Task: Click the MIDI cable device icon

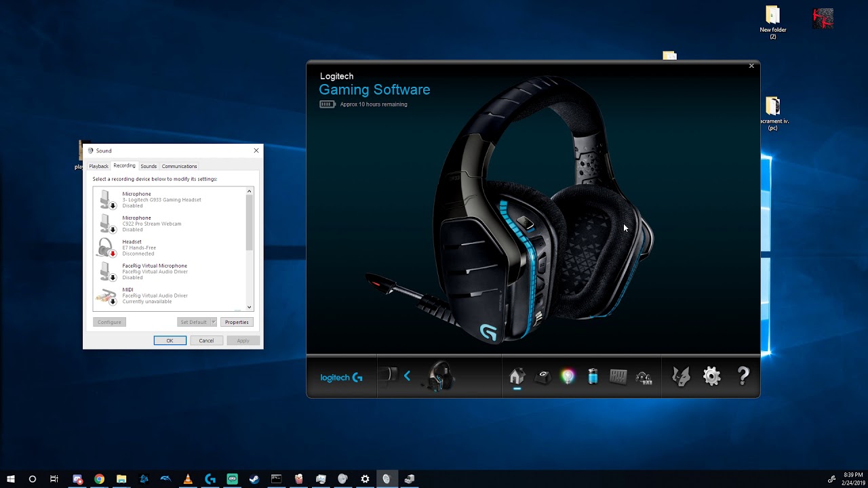Action: [x=106, y=296]
